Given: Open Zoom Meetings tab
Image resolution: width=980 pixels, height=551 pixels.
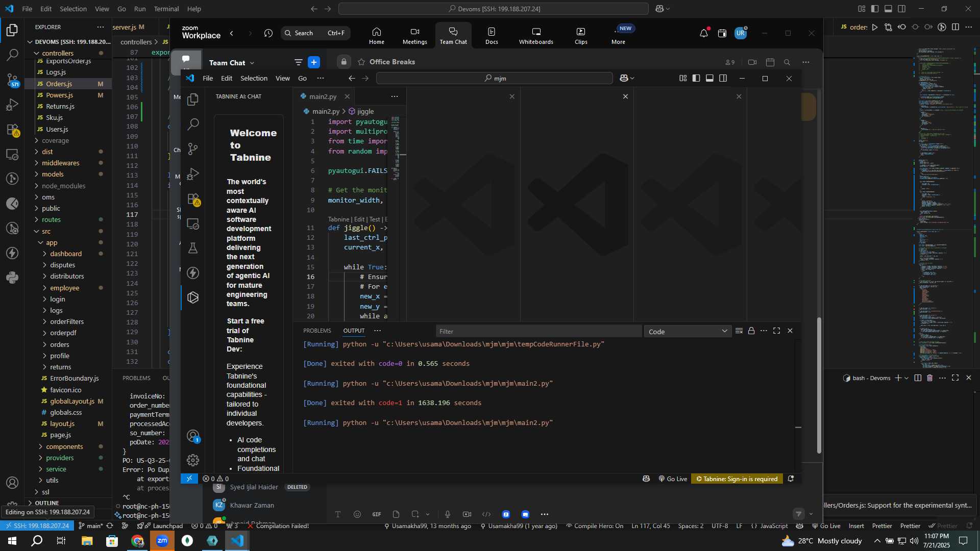Looking at the screenshot, I should (414, 36).
